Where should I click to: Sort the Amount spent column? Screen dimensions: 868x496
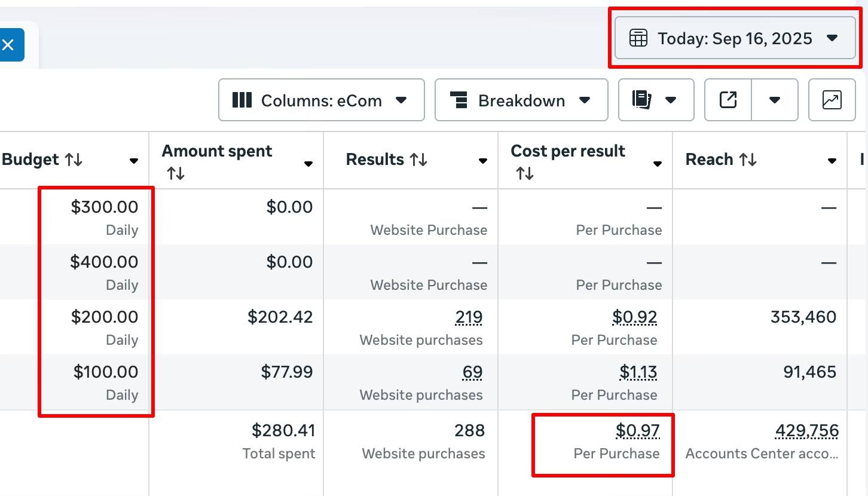(176, 173)
